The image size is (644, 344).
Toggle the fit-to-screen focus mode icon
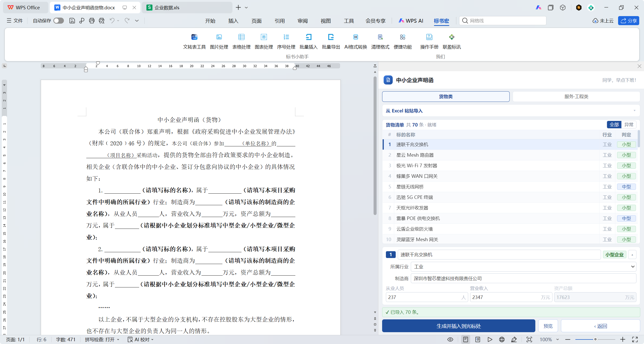[529, 339]
